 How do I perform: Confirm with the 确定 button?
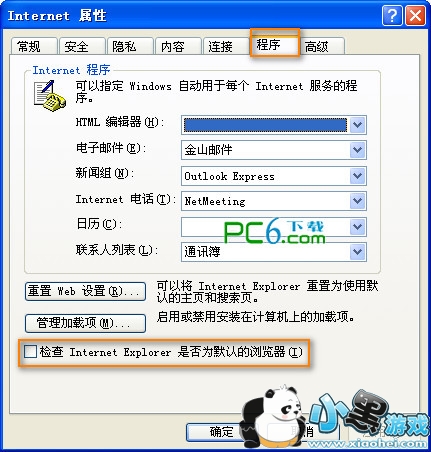[221, 432]
